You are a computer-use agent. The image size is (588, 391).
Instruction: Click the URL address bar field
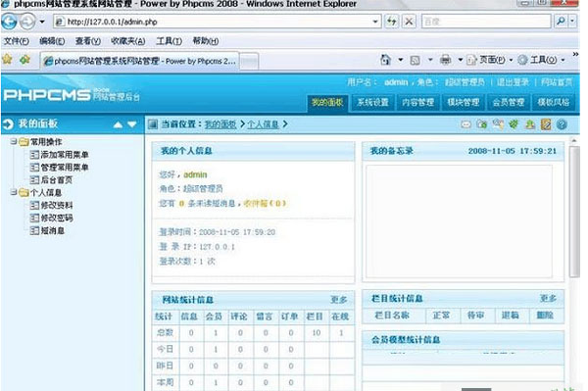(218, 22)
